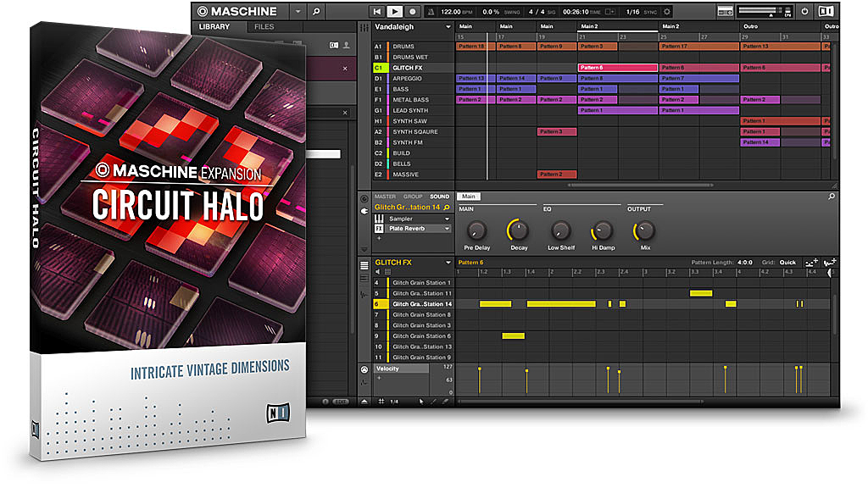Adjust the Low Shelf knob
Image resolution: width=868 pixels, height=488 pixels.
click(x=561, y=230)
